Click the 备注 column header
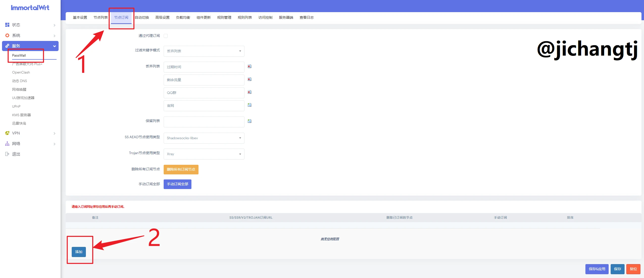The height and width of the screenshot is (278, 644). (x=95, y=218)
